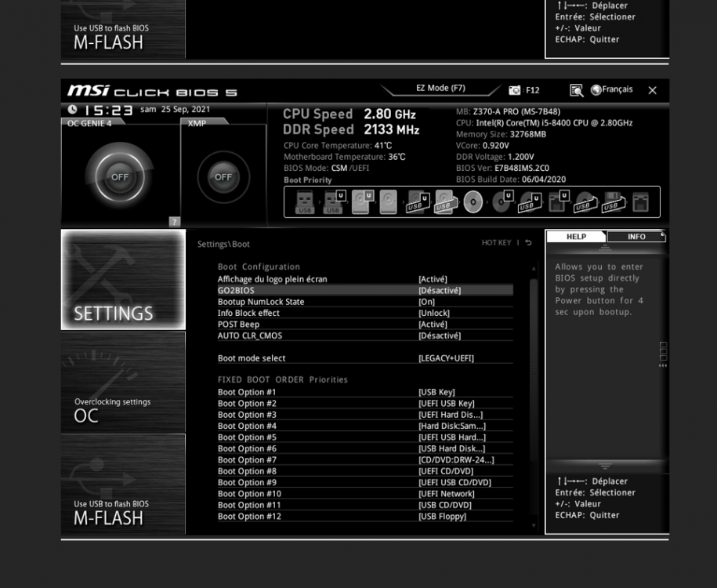Viewport: 717px width, 588px height.
Task: Open the HOT KEY menu
Action: point(496,242)
